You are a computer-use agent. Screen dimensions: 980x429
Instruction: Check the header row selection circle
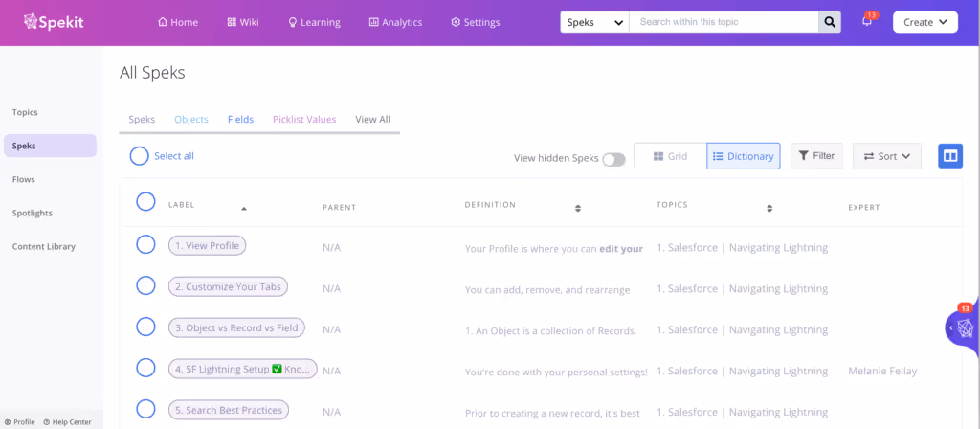(x=145, y=201)
